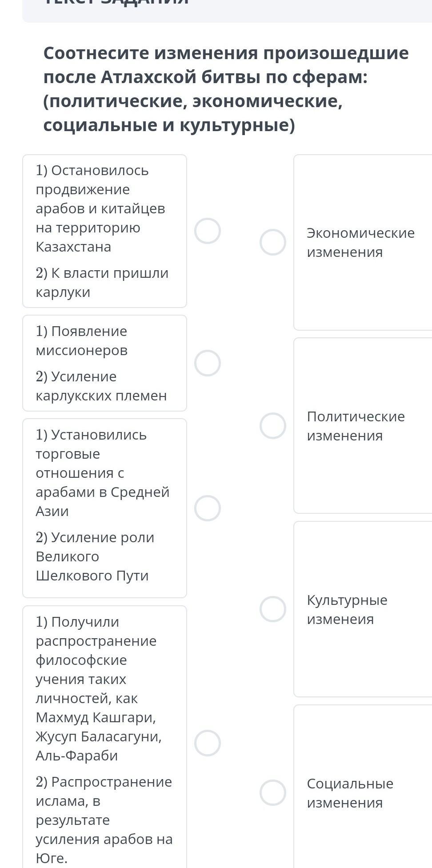Select the radio circle for Социальные изменения
The width and height of the screenshot is (432, 868).
tap(273, 792)
